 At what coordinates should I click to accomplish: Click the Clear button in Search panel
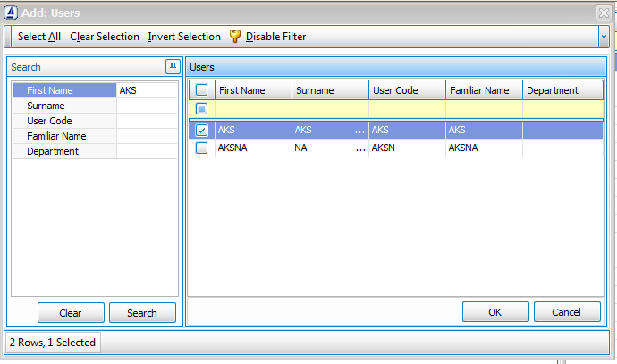coord(71,313)
